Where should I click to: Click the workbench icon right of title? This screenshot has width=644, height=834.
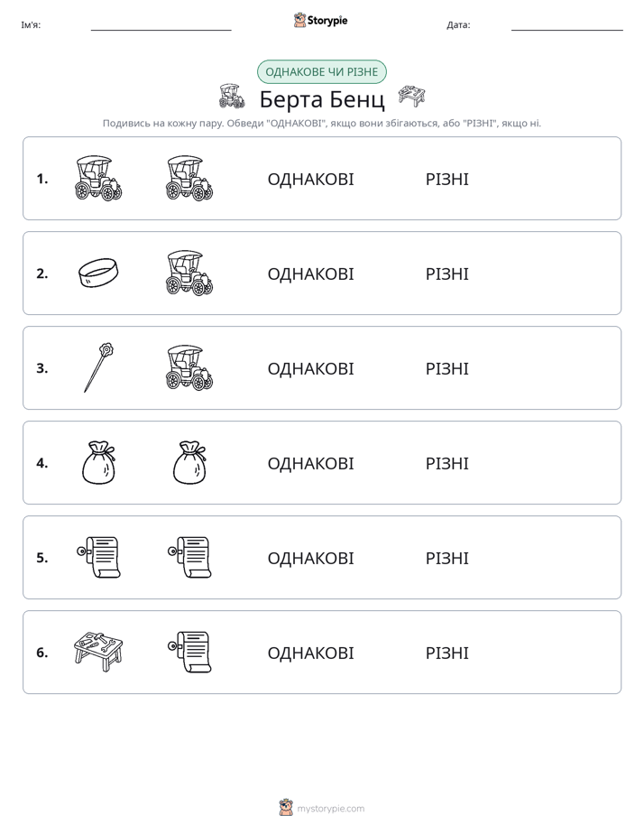click(412, 96)
